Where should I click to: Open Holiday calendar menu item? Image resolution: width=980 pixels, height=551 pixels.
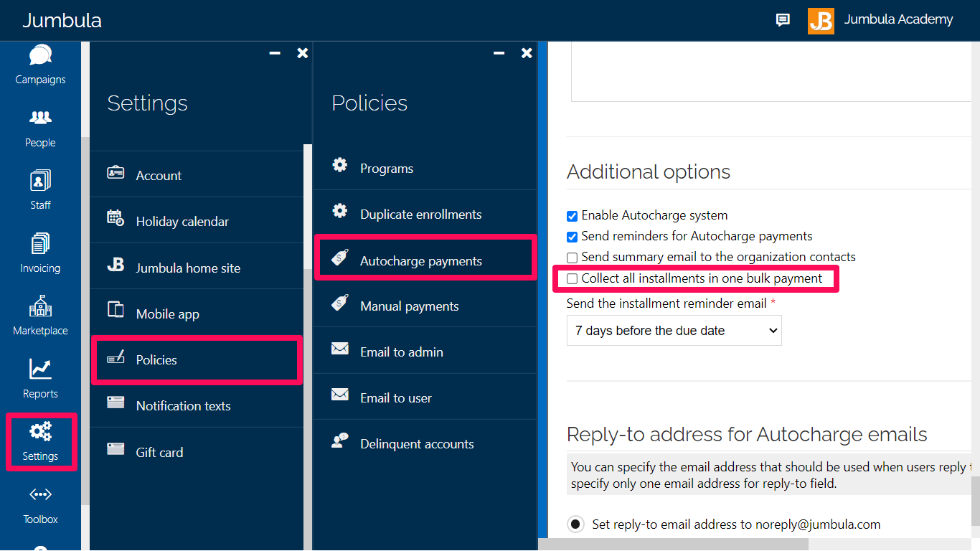(197, 221)
